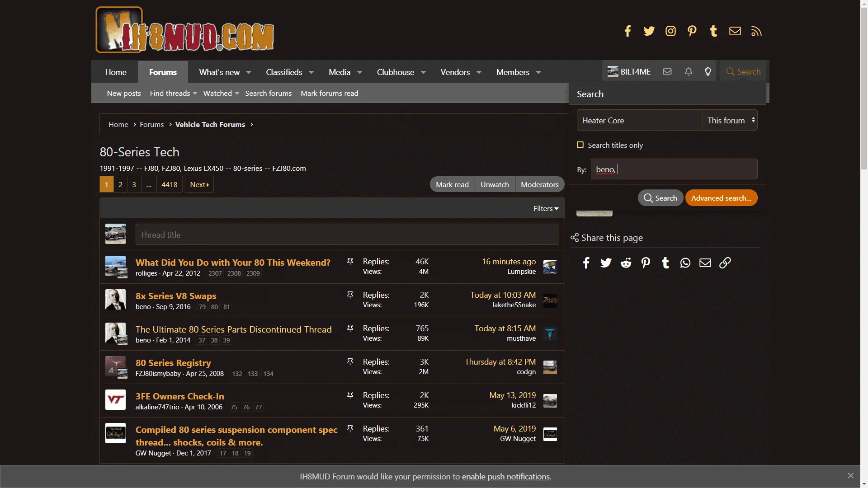Open the Classifieds menu item
The image size is (868, 488).
pyautogui.click(x=284, y=72)
